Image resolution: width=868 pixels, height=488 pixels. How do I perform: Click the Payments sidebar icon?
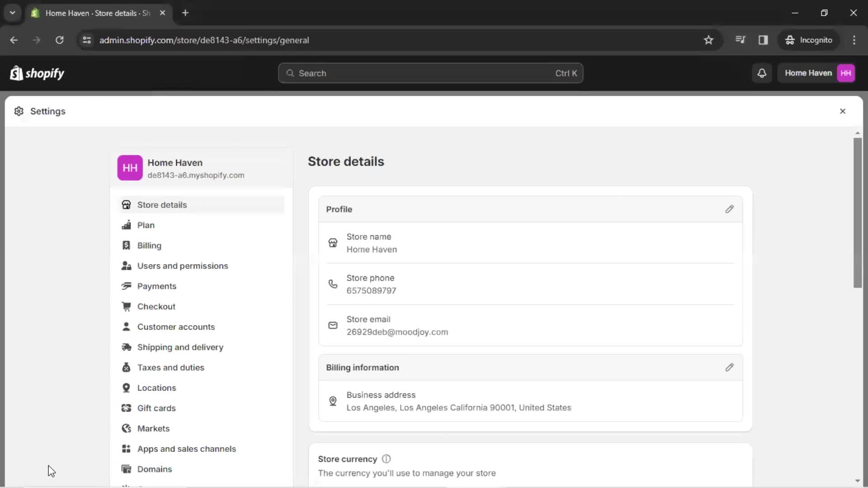point(127,286)
